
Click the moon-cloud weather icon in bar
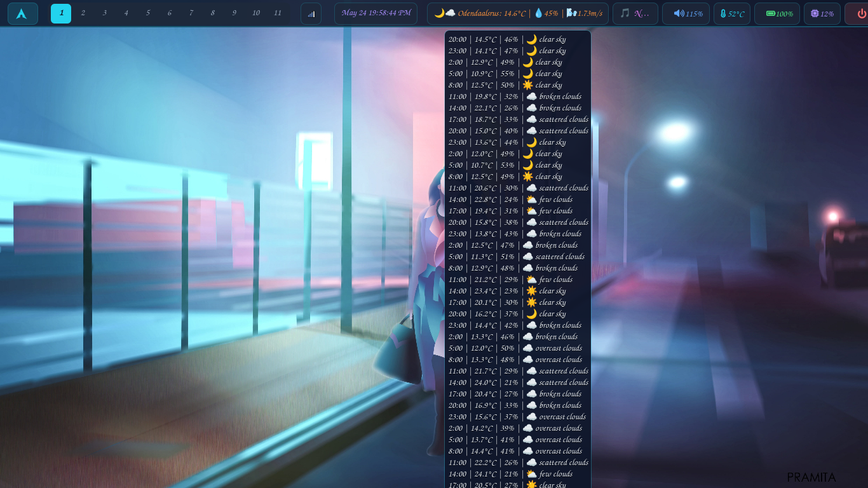(445, 13)
